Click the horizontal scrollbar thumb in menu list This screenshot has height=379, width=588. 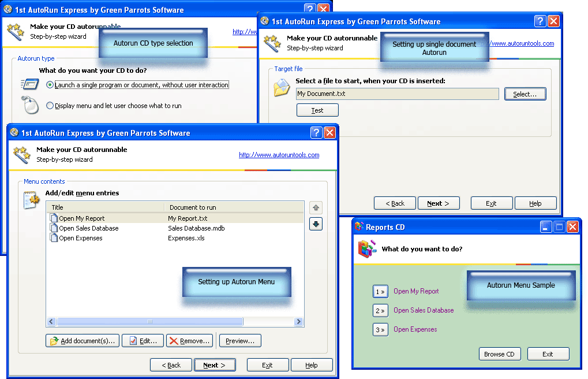pyautogui.click(x=150, y=322)
